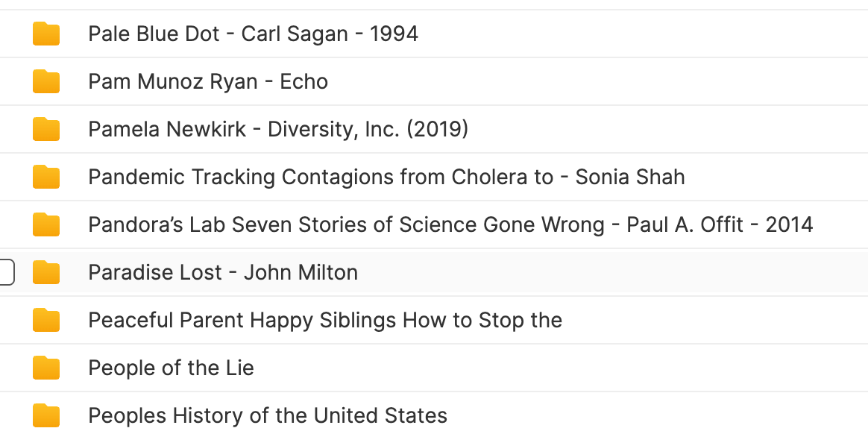This screenshot has width=868, height=434.
Task: Open the People of the Lie folder
Action: [171, 368]
